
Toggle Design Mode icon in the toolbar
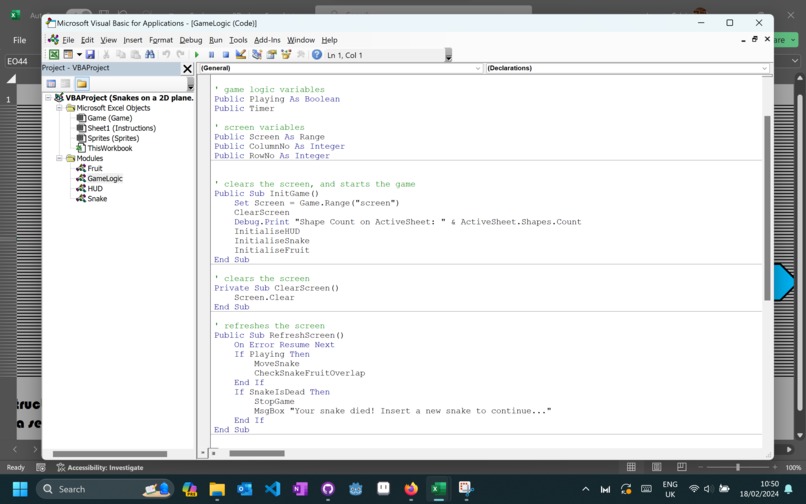tap(240, 55)
